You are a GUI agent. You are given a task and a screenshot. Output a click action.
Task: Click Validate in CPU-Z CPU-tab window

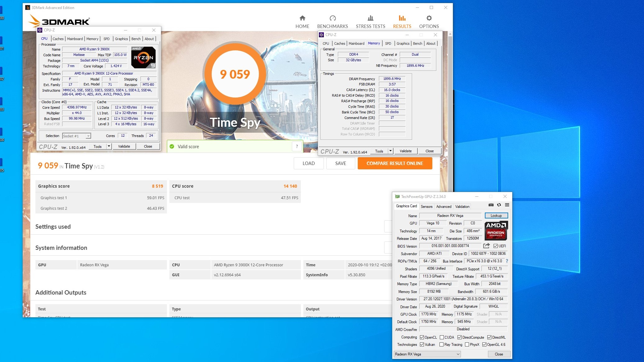click(x=124, y=146)
